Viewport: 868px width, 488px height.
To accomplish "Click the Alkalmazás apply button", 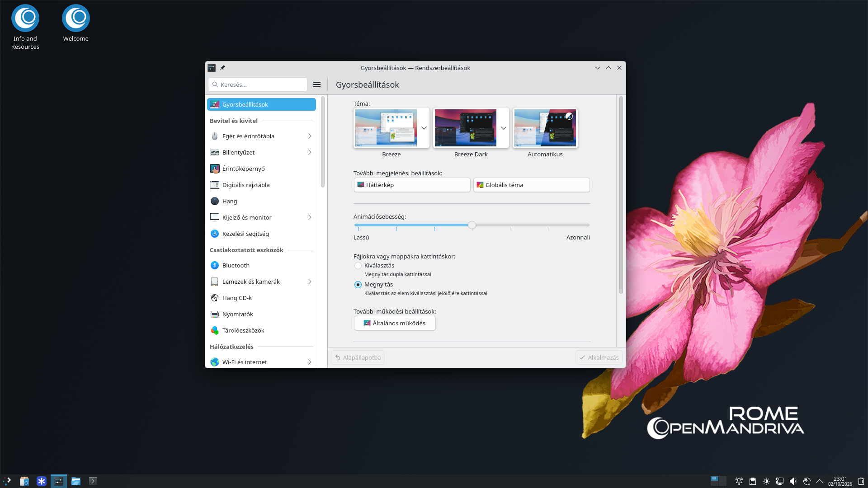I will point(599,357).
